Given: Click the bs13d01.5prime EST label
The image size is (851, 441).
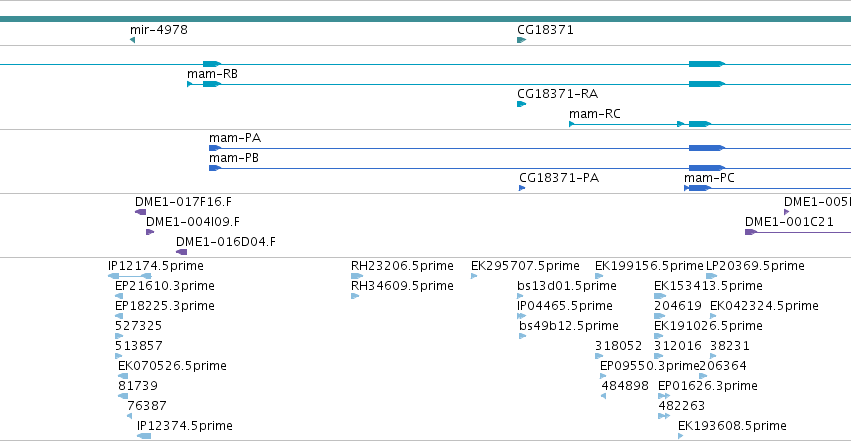Looking at the screenshot, I should [567, 286].
